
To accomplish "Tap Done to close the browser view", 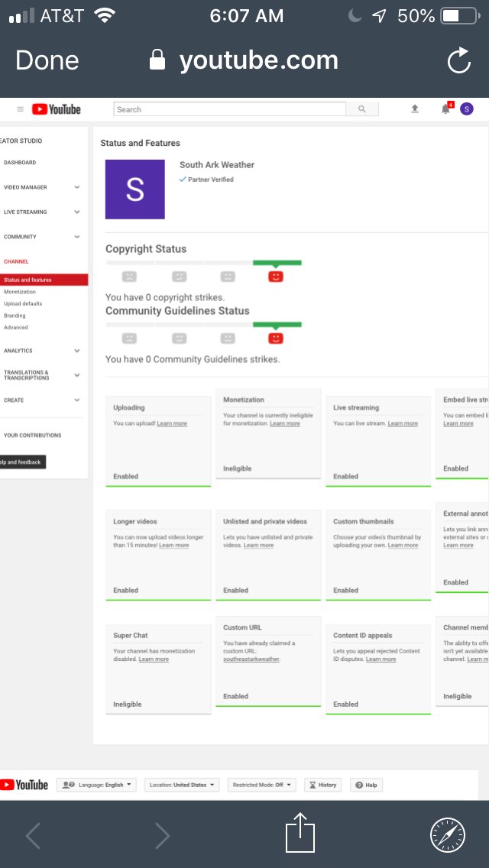I will pos(47,60).
